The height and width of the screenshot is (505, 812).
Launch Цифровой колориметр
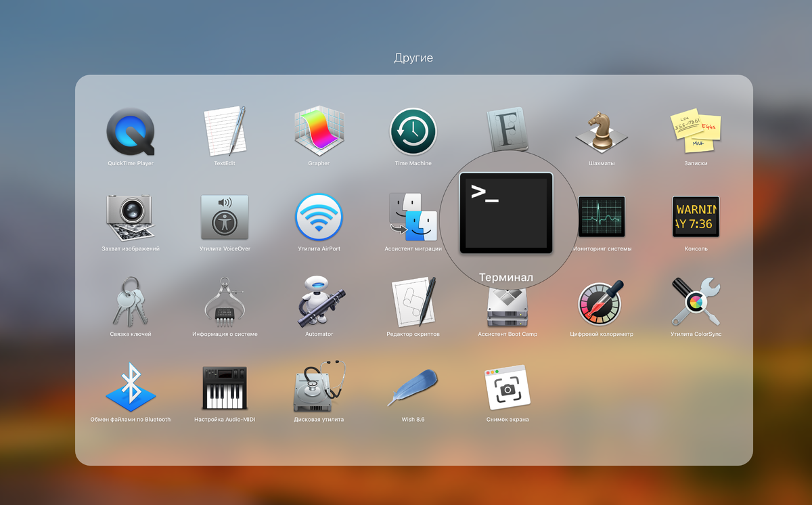coord(602,303)
